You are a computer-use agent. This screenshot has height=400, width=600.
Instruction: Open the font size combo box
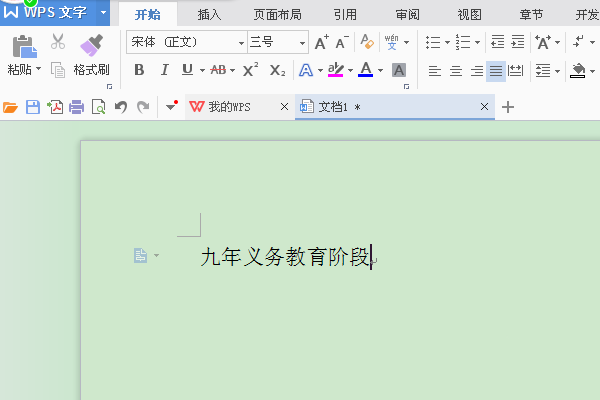point(278,42)
